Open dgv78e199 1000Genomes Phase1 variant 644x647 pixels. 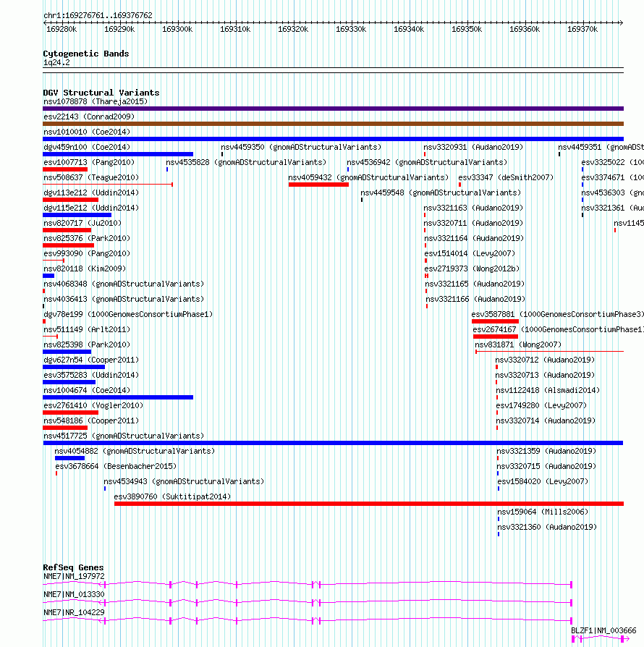click(128, 315)
